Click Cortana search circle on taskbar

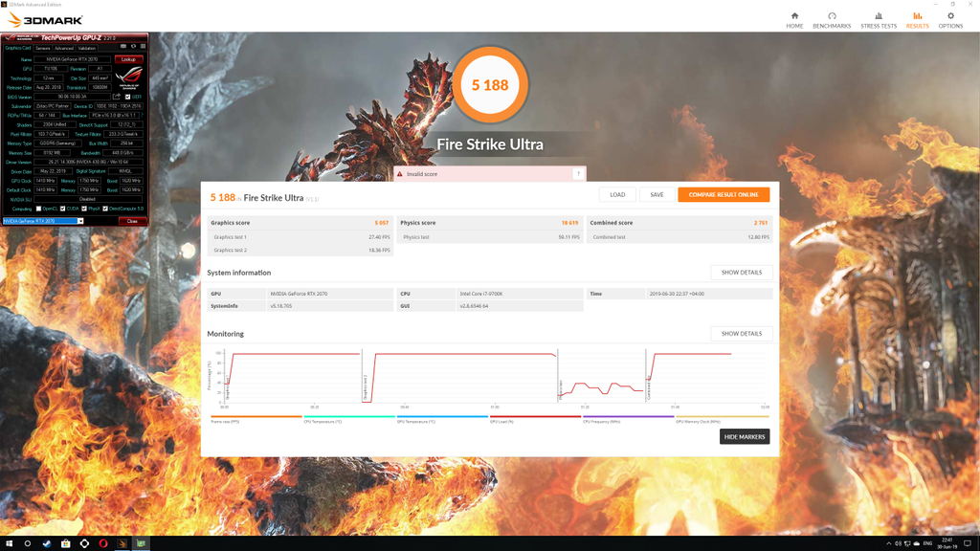(28, 543)
